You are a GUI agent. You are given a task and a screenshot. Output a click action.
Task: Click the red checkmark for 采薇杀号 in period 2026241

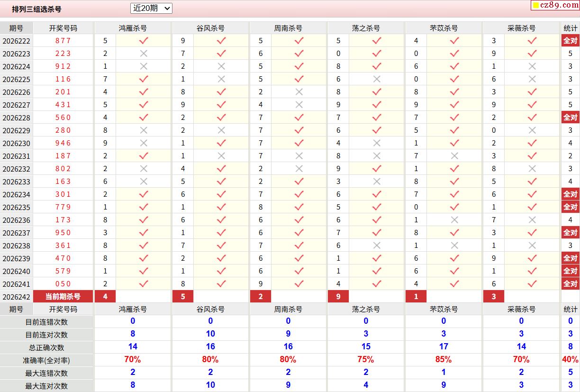532,284
